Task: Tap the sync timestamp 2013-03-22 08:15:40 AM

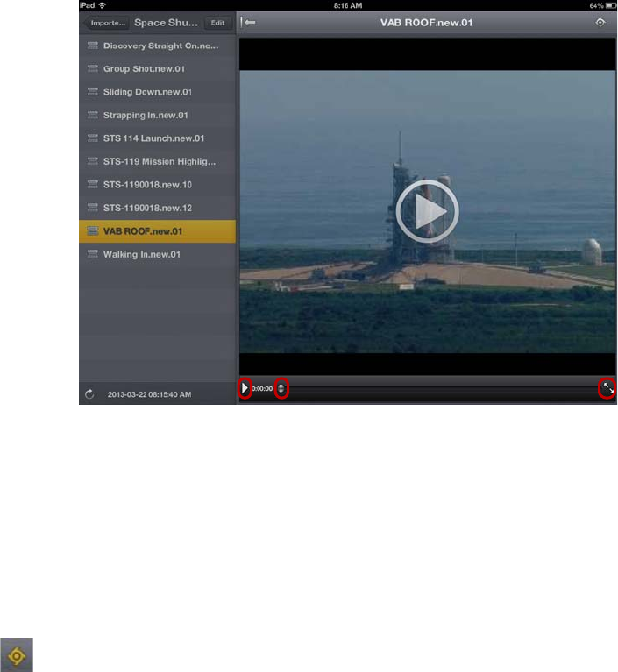Action: tap(149, 394)
